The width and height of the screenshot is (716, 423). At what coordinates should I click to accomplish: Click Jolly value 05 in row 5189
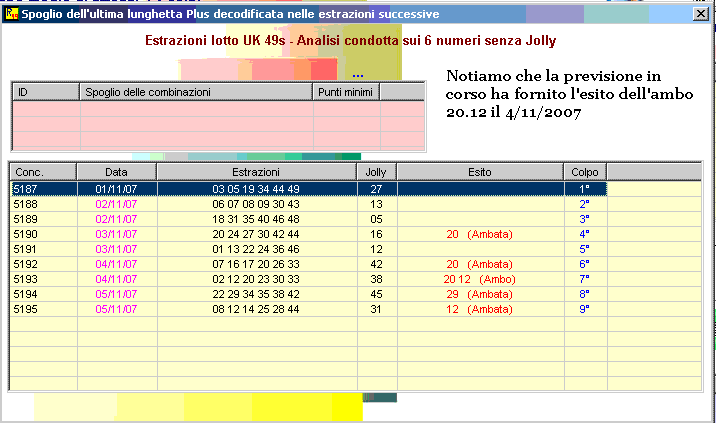[376, 219]
